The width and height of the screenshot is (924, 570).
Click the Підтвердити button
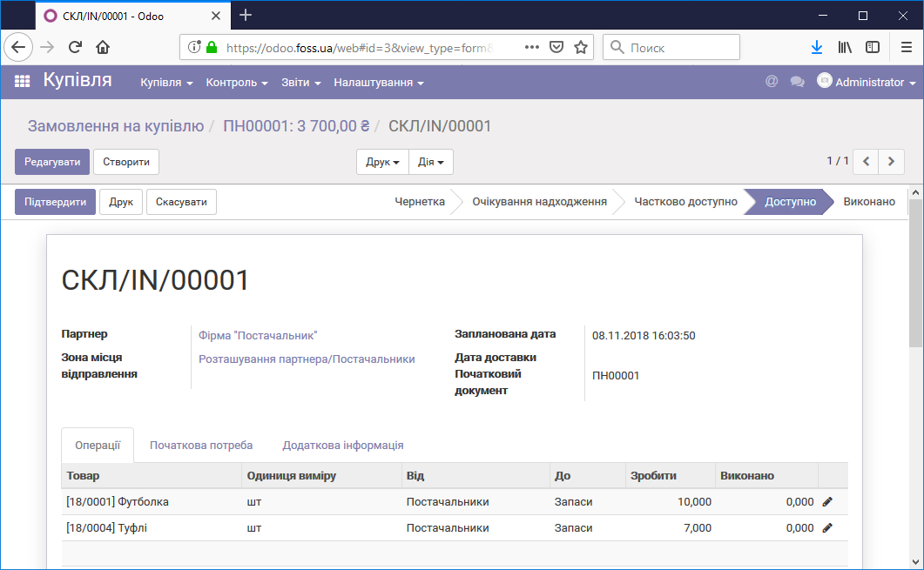point(55,202)
